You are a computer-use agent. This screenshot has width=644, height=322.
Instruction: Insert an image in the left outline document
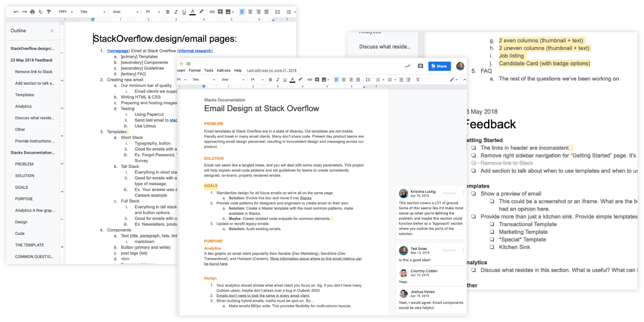[228, 12]
